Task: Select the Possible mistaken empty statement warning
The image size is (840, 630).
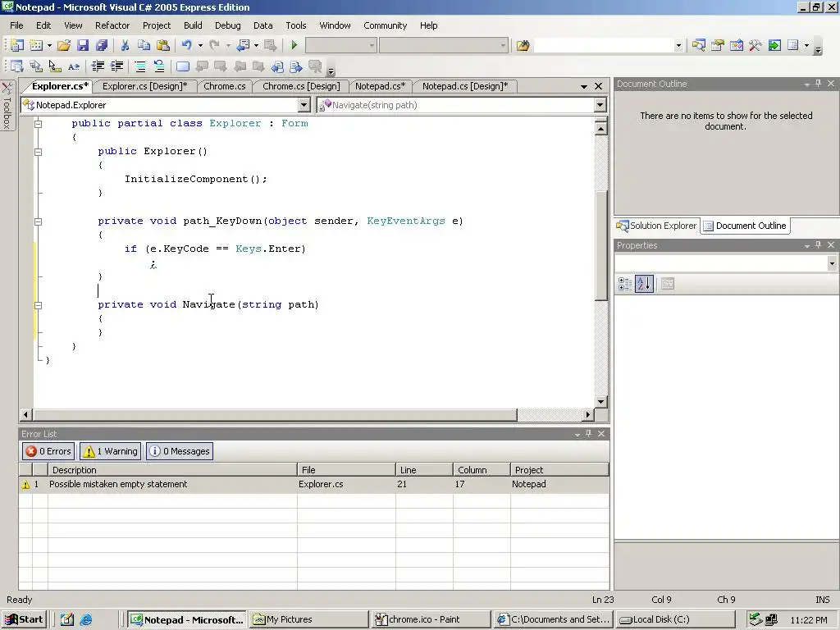Action: coord(314,484)
